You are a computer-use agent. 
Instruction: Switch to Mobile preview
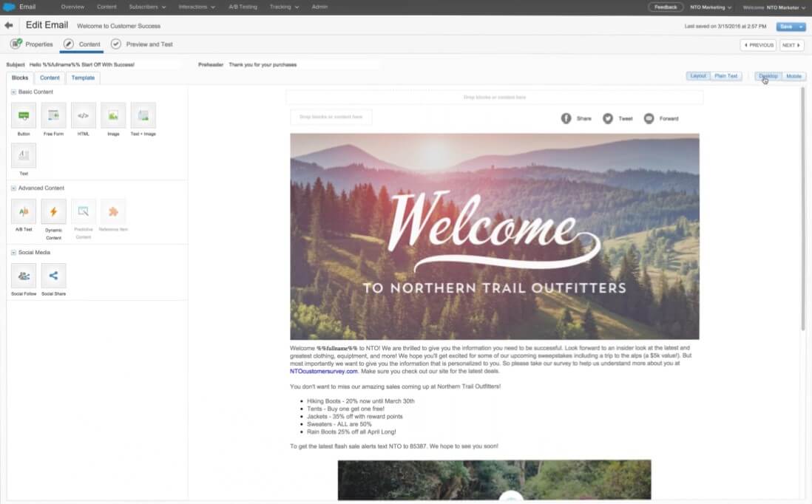coord(794,76)
